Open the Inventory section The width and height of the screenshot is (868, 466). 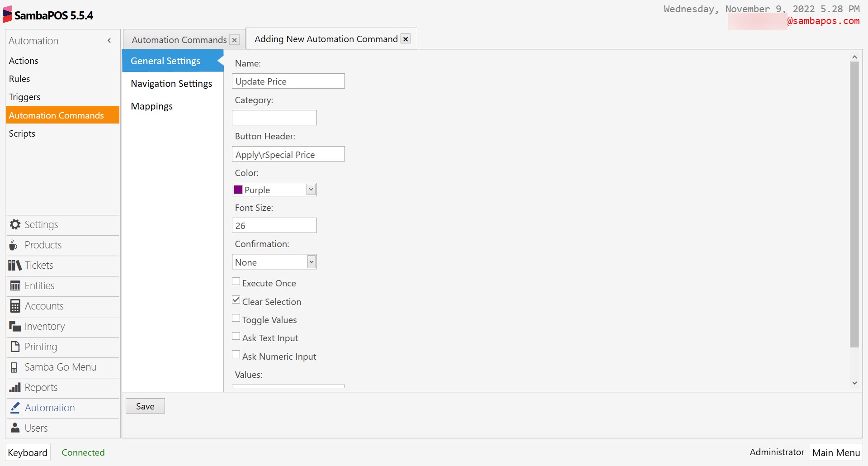44,326
